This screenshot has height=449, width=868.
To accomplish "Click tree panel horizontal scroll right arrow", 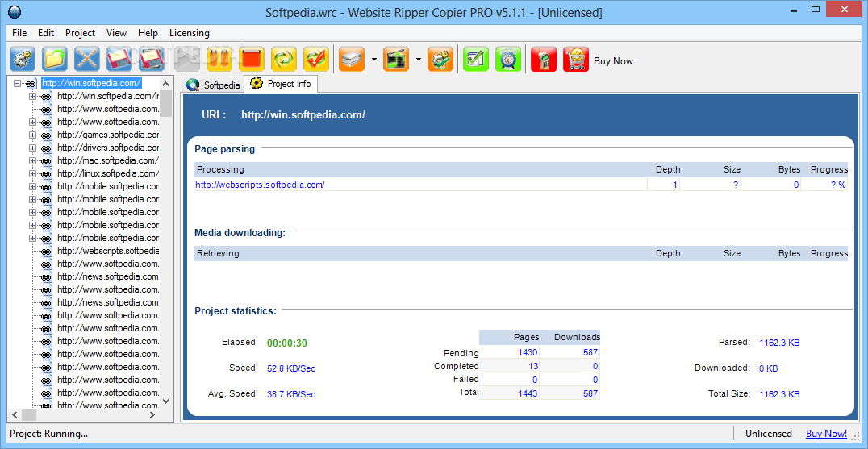I will point(152,414).
